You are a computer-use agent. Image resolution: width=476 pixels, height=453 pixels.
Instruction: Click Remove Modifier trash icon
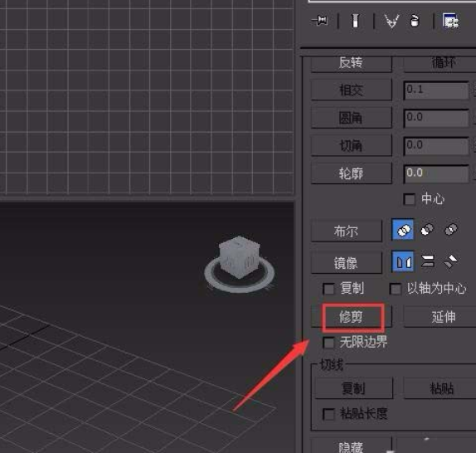(x=415, y=21)
